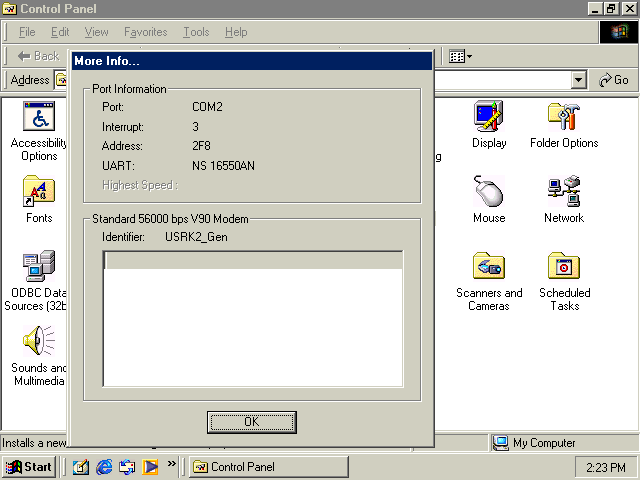The width and height of the screenshot is (640, 480).
Task: Open Accessibility Options in Control Panel
Action: coord(39,116)
